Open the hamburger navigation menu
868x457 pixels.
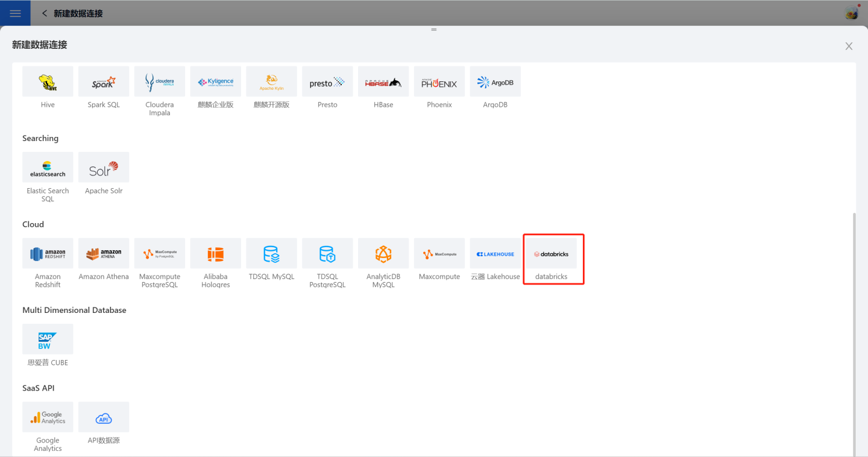[15, 13]
